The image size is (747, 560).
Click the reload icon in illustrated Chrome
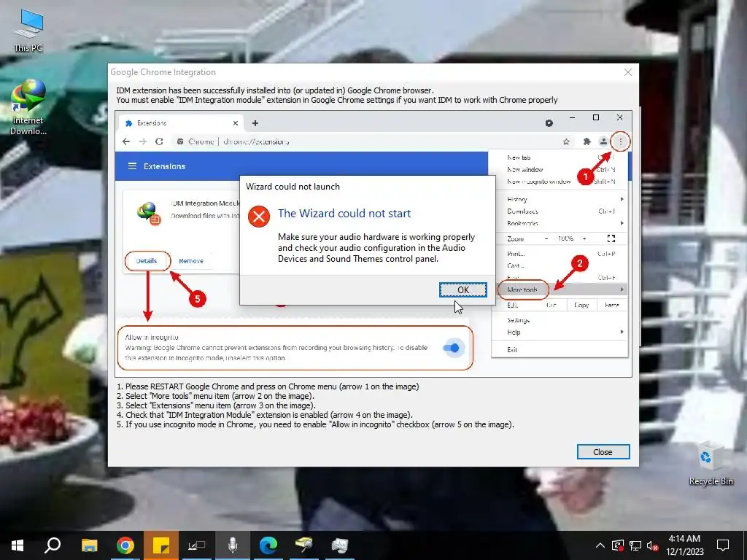(x=159, y=141)
